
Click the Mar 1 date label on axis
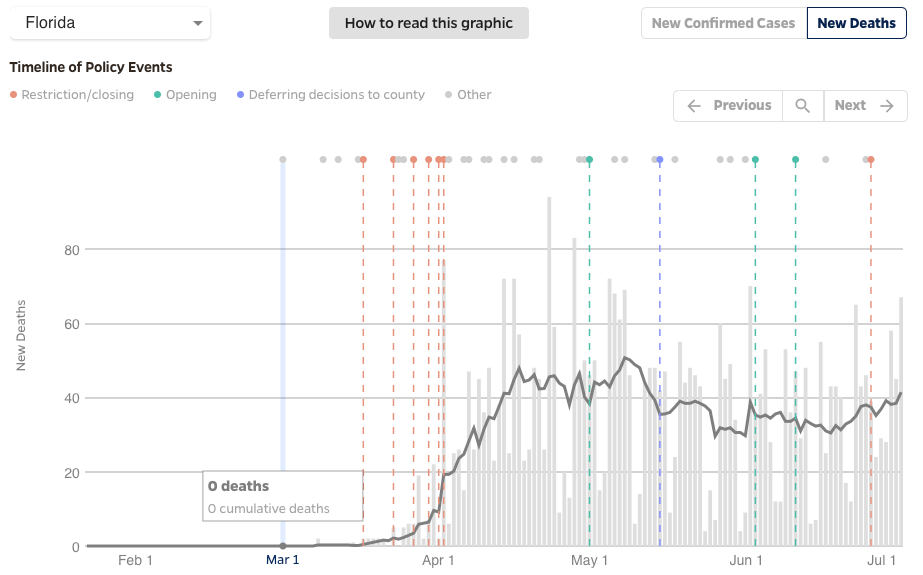click(282, 560)
